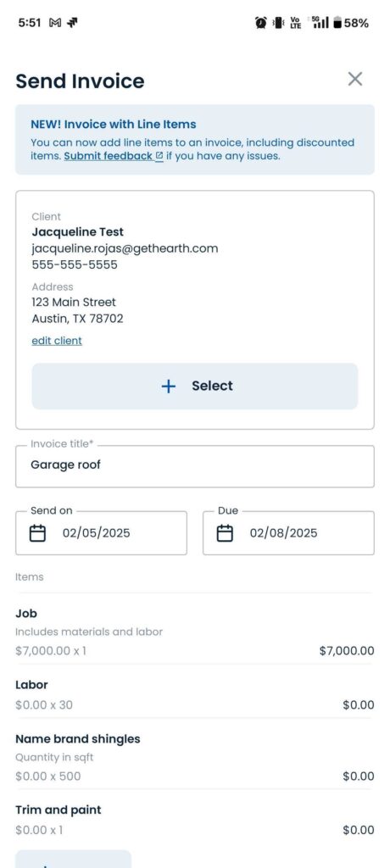390x868 pixels.
Task: Open the Labor line item
Action: click(194, 695)
